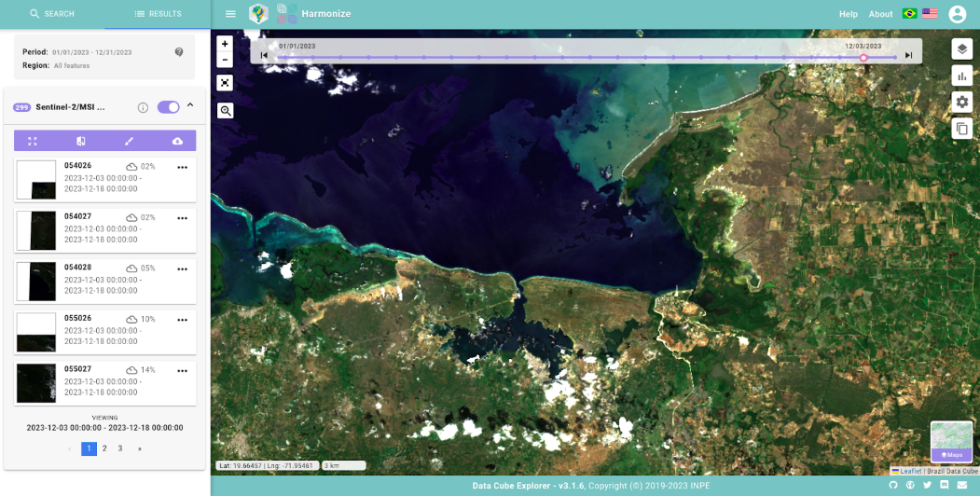Screen dimensions: 980x496
Task: Activate the magnifier zoom-area tool
Action: click(x=225, y=111)
